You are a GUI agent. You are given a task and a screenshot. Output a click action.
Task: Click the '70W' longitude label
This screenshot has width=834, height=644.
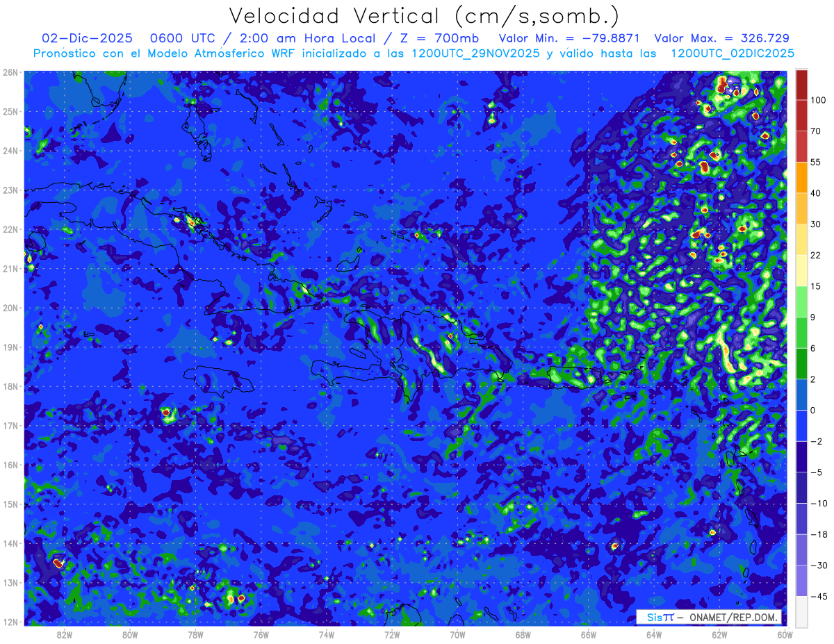click(457, 634)
